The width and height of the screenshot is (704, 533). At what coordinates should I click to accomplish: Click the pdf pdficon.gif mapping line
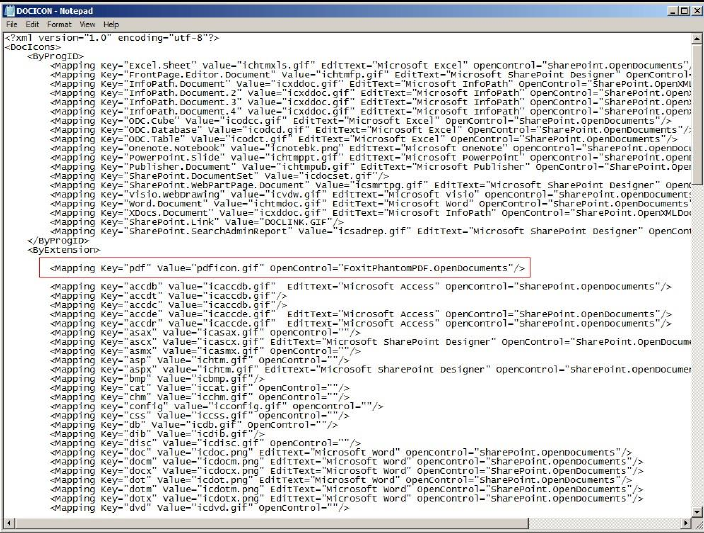287,268
